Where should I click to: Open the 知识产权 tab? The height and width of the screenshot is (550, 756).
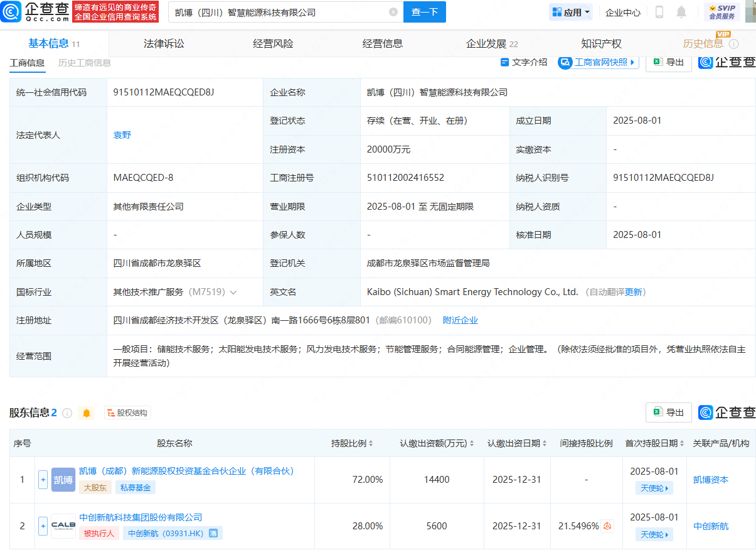601,43
